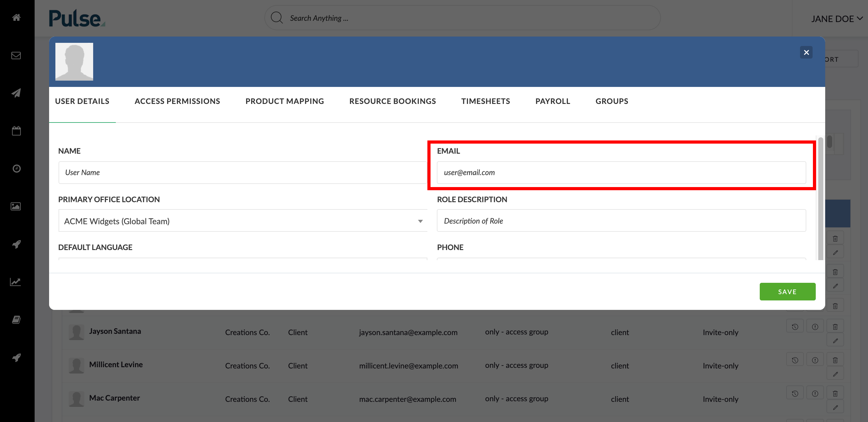Open the clock sidebar icon
The image size is (868, 422).
16,168
